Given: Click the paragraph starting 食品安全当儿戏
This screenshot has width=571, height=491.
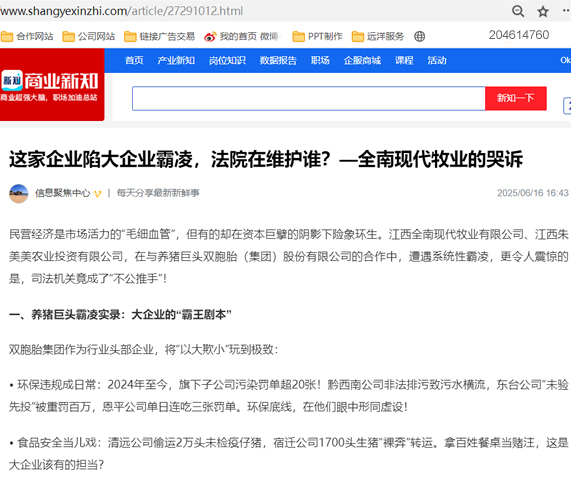Looking at the screenshot, I should 289,454.
